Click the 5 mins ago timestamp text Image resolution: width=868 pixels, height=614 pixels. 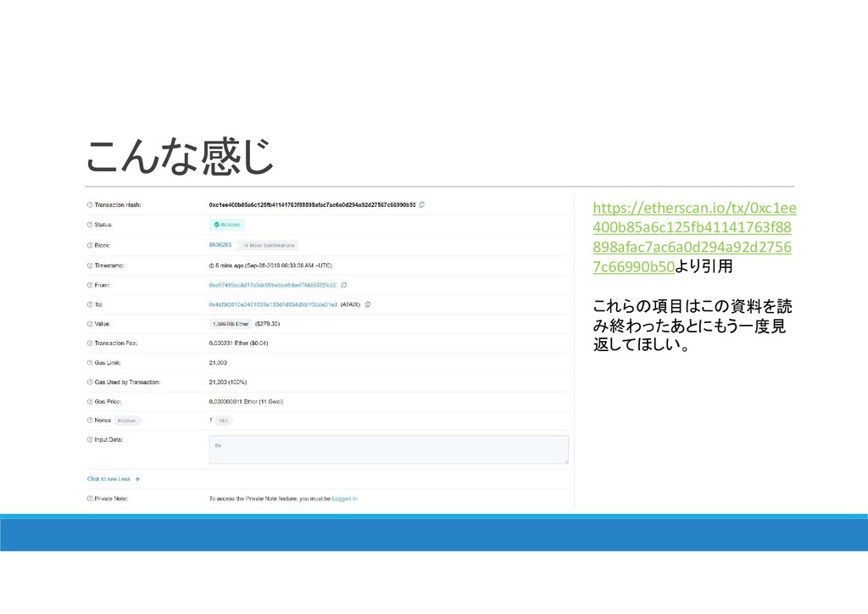pyautogui.click(x=274, y=265)
